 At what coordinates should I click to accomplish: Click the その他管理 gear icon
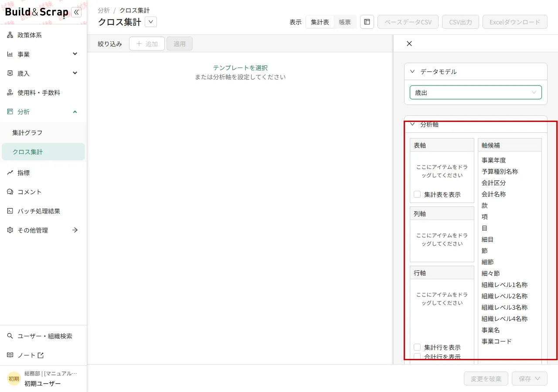pyautogui.click(x=10, y=230)
